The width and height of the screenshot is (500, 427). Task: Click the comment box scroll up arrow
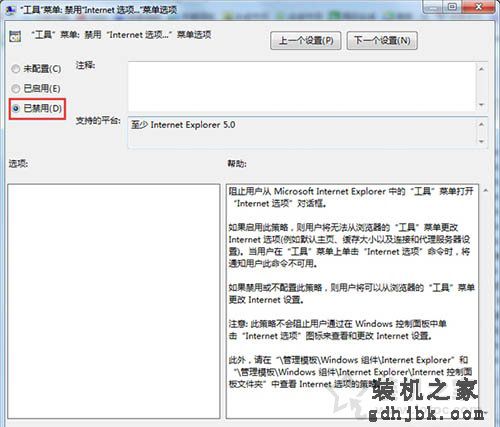click(x=481, y=69)
